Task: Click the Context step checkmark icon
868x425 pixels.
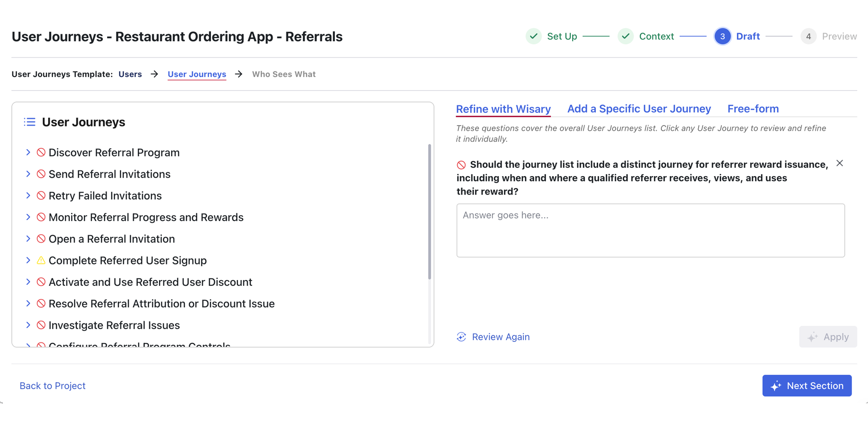Action: 626,36
